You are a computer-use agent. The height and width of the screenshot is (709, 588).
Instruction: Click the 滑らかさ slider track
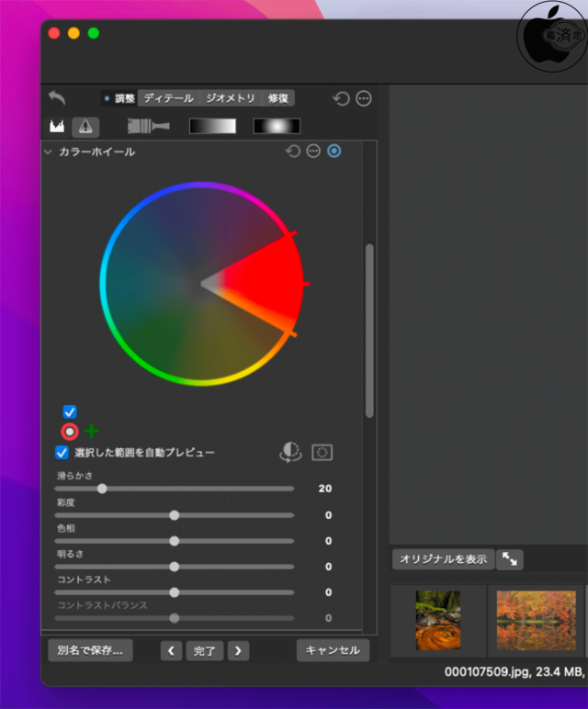(175, 489)
